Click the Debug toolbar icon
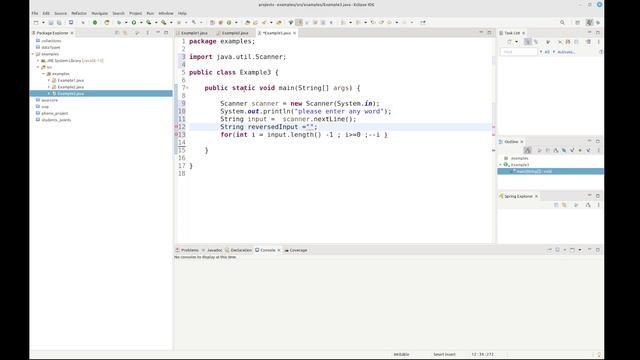Image resolution: width=640 pixels, height=360 pixels. click(x=119, y=22)
